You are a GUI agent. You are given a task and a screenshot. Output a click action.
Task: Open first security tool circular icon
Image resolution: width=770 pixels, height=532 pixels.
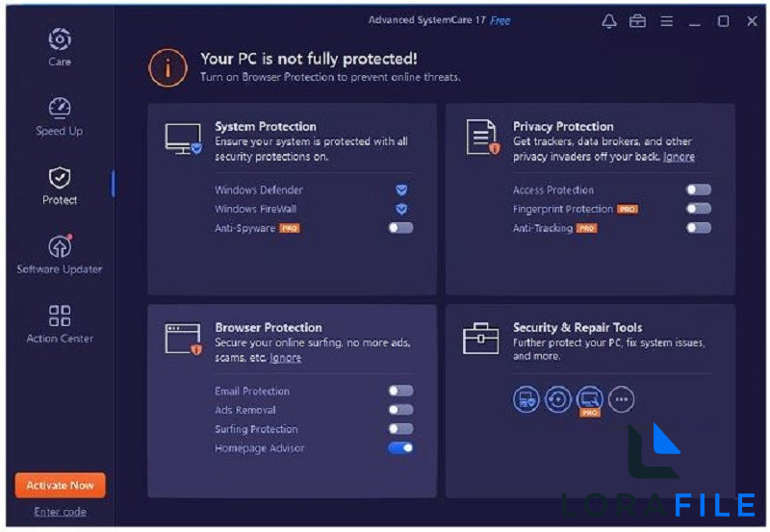[x=526, y=399]
